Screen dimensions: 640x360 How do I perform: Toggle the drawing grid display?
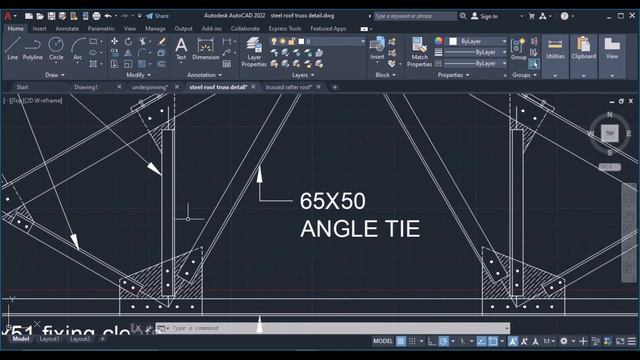click(401, 341)
